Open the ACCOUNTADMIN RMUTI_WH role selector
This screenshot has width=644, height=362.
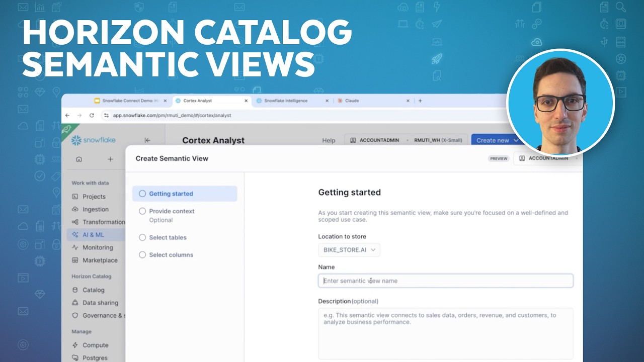point(406,140)
